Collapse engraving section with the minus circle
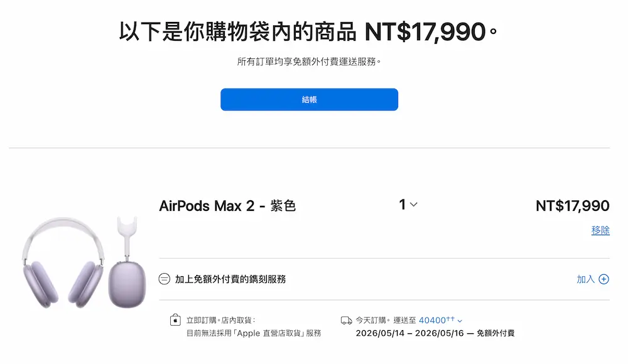Viewport: 628px width, 364px height. 163,278
